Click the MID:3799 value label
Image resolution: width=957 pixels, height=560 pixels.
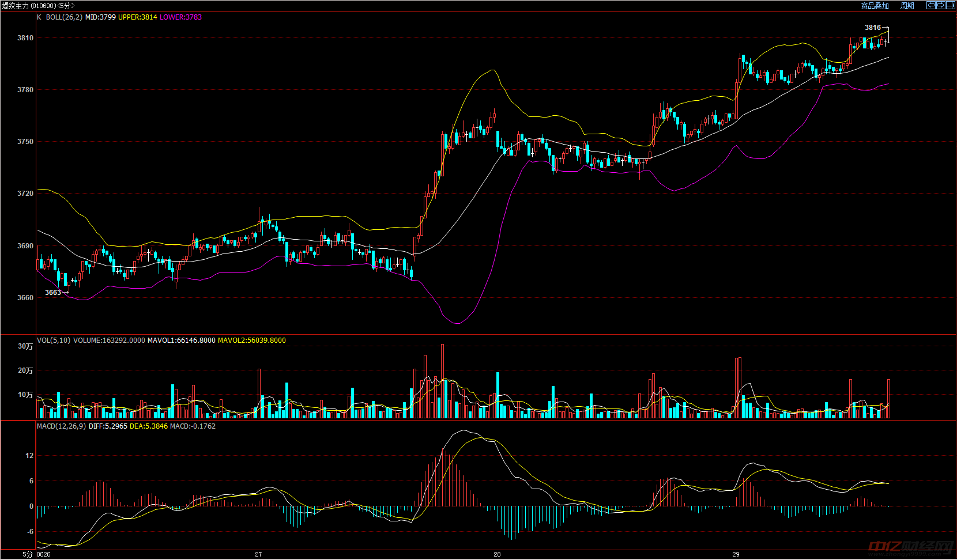point(100,17)
